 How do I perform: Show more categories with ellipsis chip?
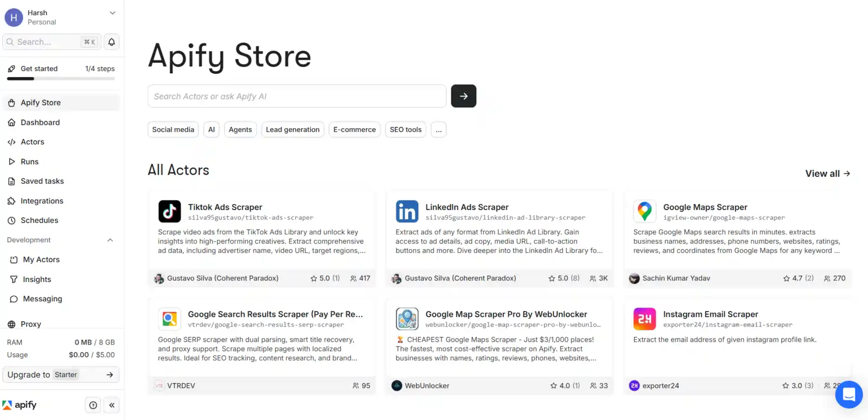pyautogui.click(x=438, y=130)
